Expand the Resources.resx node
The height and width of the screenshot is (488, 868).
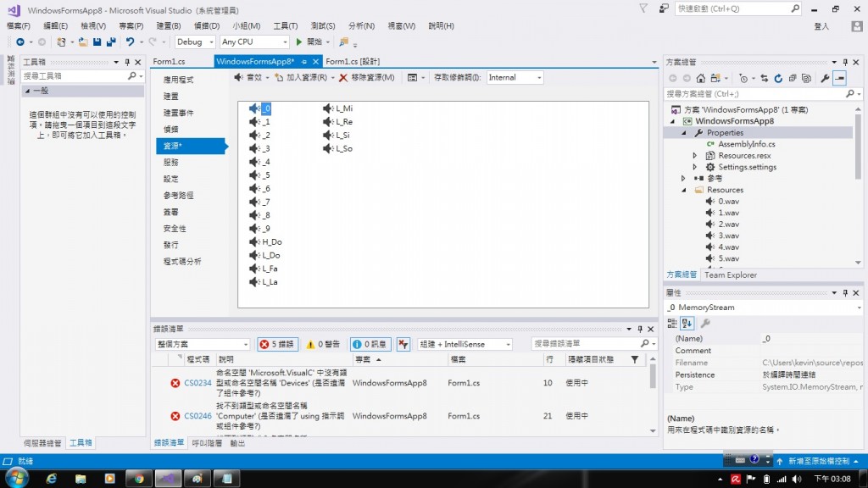click(x=695, y=156)
